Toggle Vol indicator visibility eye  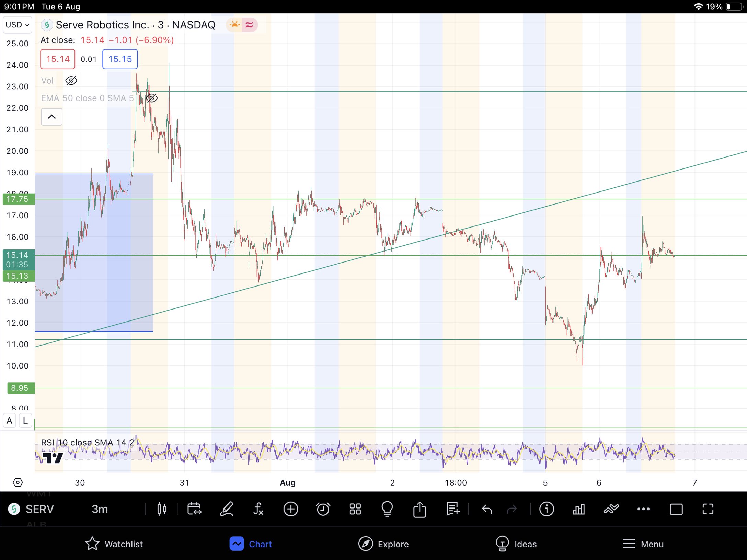[71, 81]
